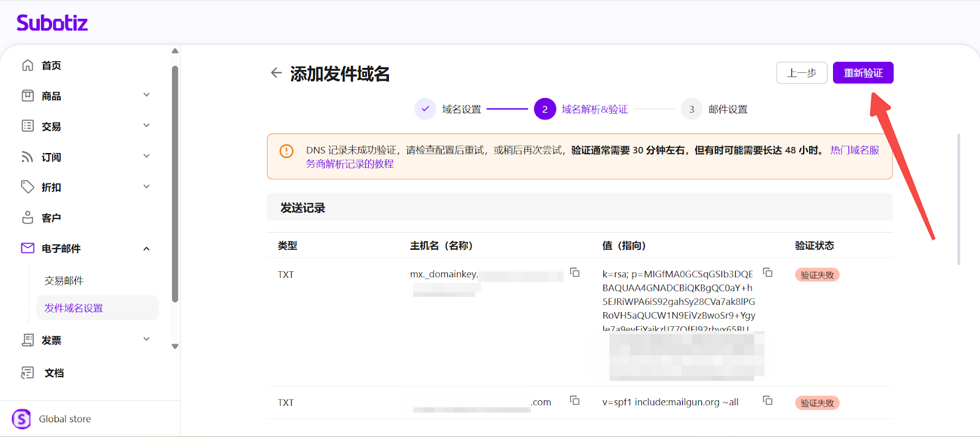Copy the k=rsa DKIM record value
Image resolution: width=980 pixels, height=437 pixels.
(x=767, y=272)
